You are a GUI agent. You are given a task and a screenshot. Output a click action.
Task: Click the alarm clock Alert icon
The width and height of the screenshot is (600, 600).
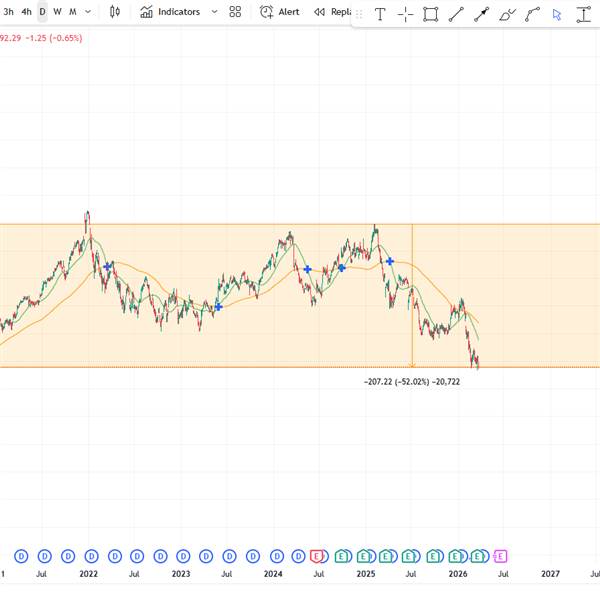[266, 12]
